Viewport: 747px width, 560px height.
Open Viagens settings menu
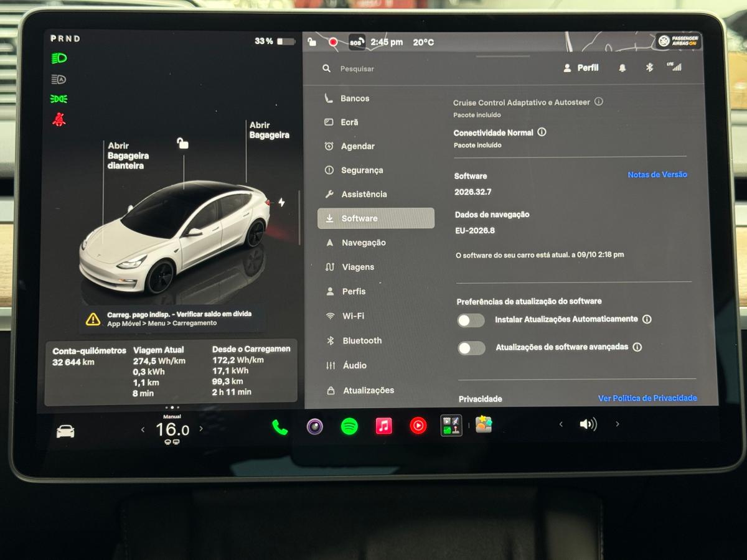[375, 267]
